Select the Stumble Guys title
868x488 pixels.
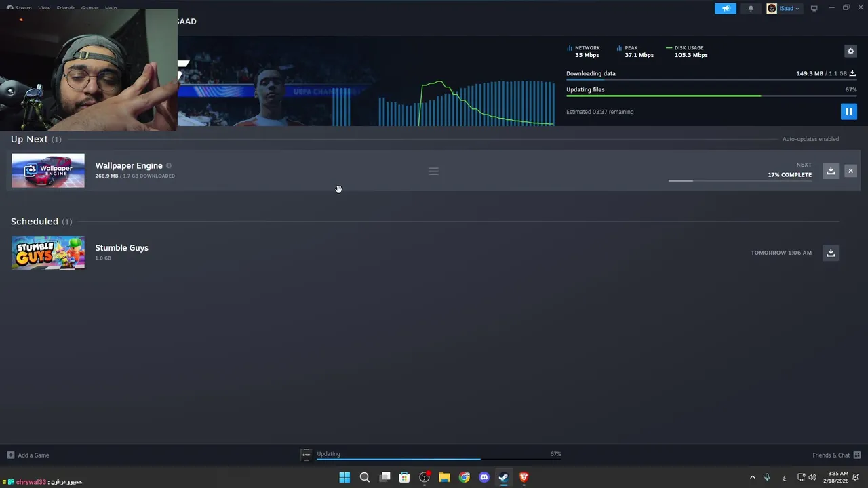[x=121, y=248]
